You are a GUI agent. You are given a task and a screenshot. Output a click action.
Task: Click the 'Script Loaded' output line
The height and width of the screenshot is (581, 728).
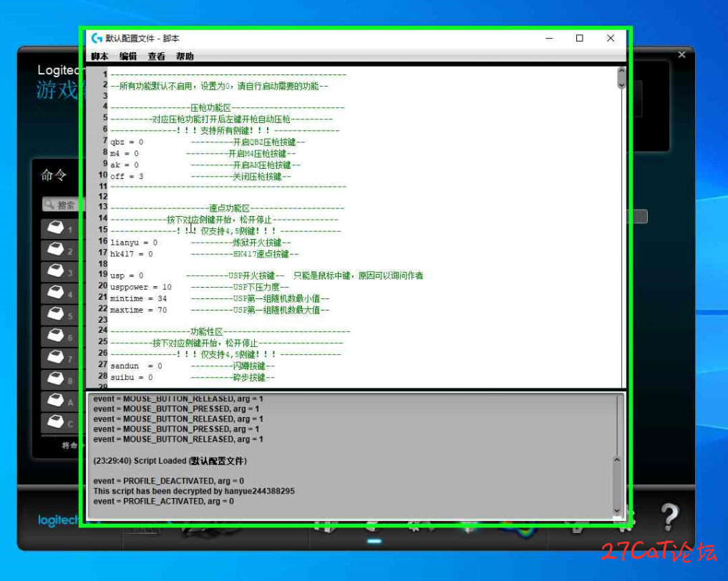[170, 461]
